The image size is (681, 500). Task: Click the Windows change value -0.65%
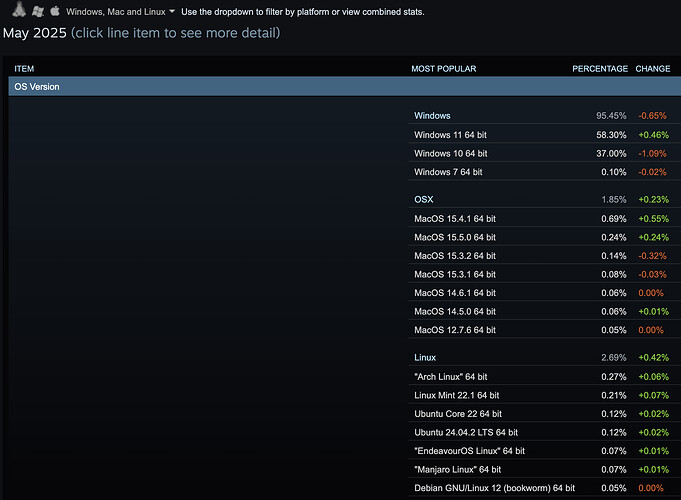[652, 116]
